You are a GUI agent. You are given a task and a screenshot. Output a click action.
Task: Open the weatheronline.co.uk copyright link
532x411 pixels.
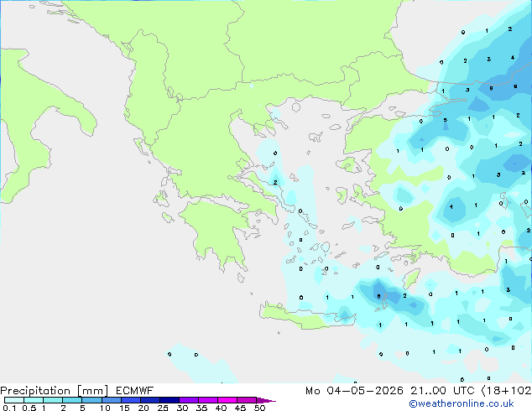(x=462, y=403)
